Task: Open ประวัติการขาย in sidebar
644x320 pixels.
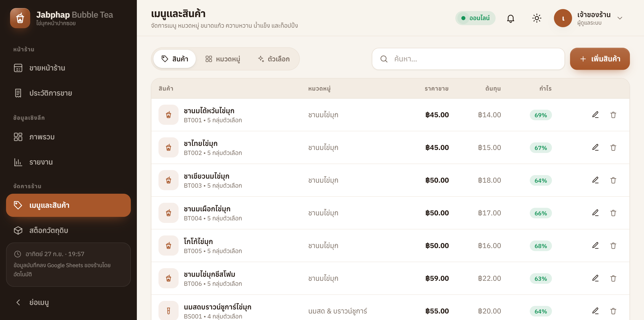Action: pyautogui.click(x=68, y=93)
